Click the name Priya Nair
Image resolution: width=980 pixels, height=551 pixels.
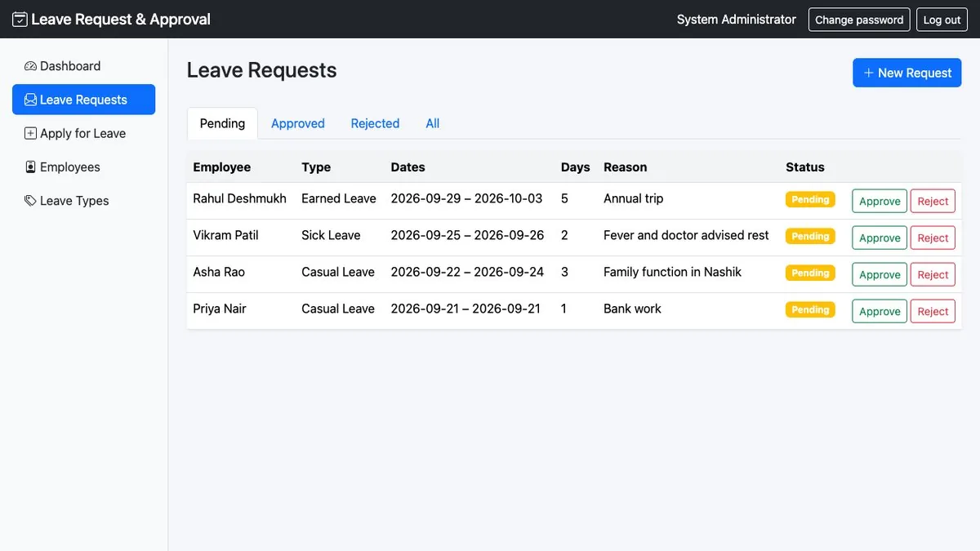(220, 309)
